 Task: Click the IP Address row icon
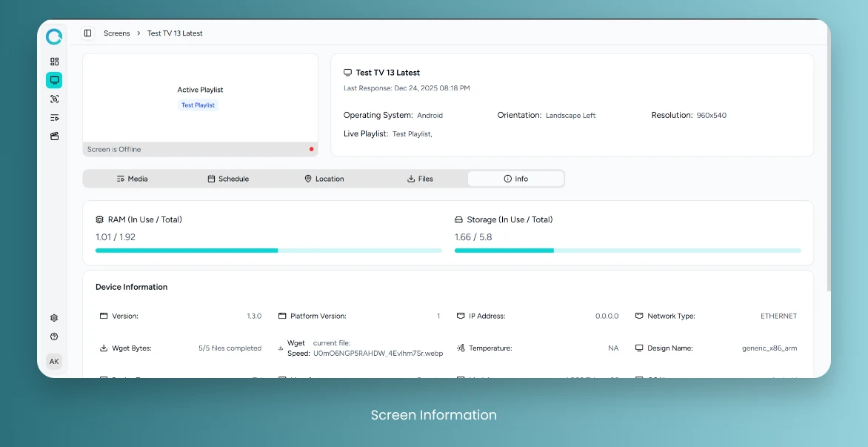[x=461, y=316]
